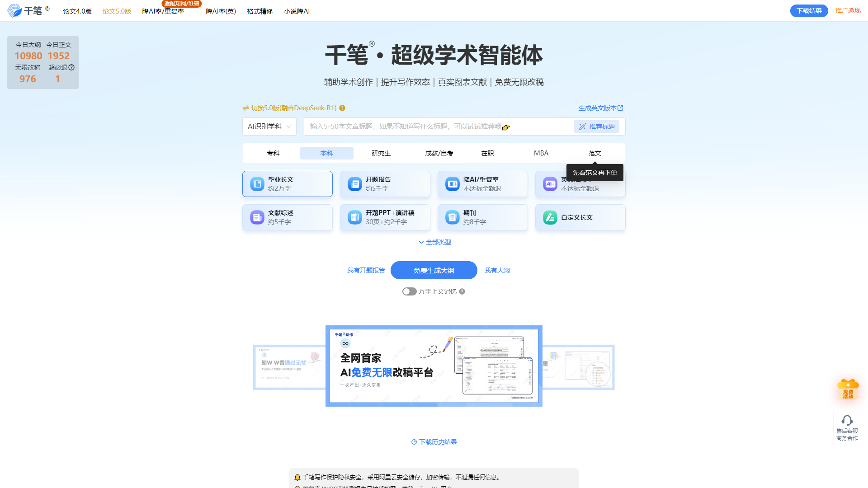Open the 降AI/重复率 card icon
Viewport: 868px width, 488px height.
pos(452,183)
